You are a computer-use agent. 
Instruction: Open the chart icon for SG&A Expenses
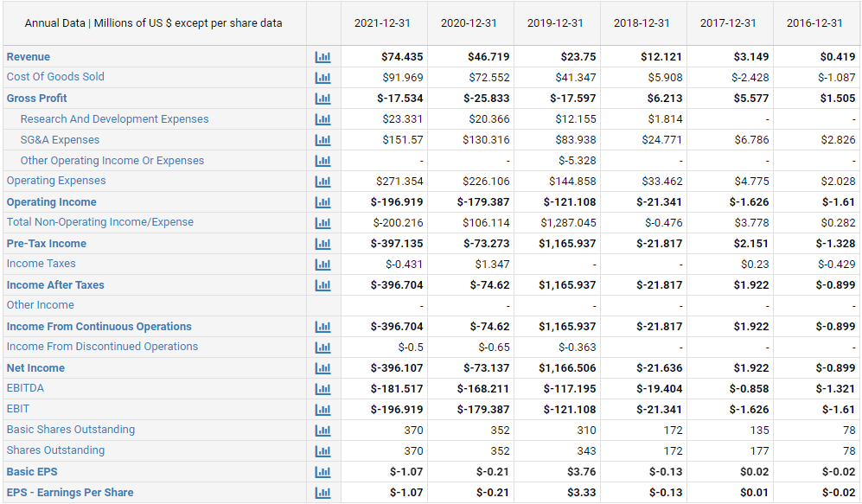click(322, 139)
